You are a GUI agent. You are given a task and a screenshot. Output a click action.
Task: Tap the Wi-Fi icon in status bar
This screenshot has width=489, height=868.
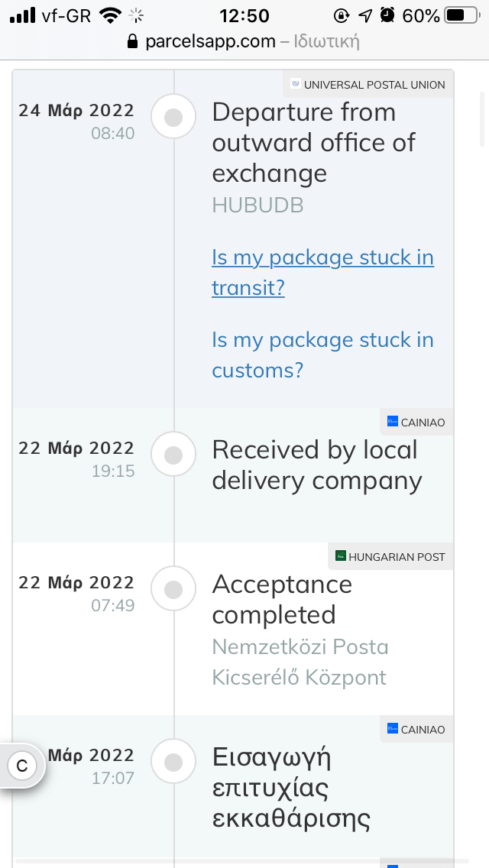point(111,15)
